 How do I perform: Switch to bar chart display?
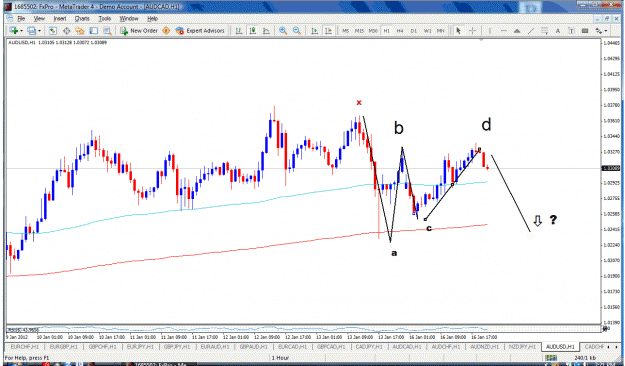point(239,31)
